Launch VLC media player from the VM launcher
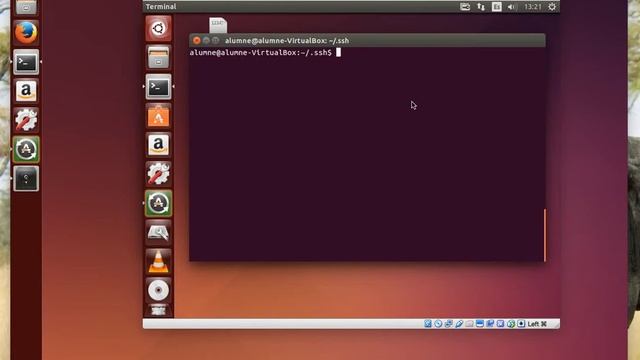The image size is (640, 360). 158,262
